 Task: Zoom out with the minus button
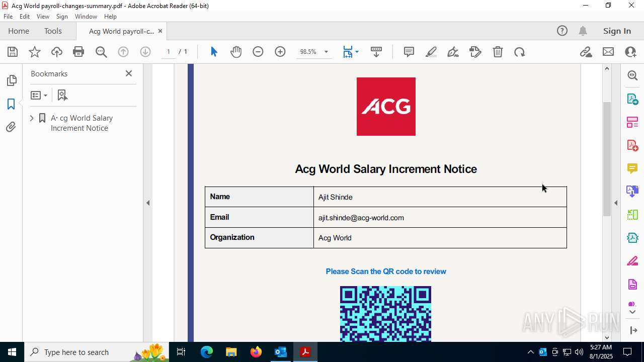coord(258,52)
